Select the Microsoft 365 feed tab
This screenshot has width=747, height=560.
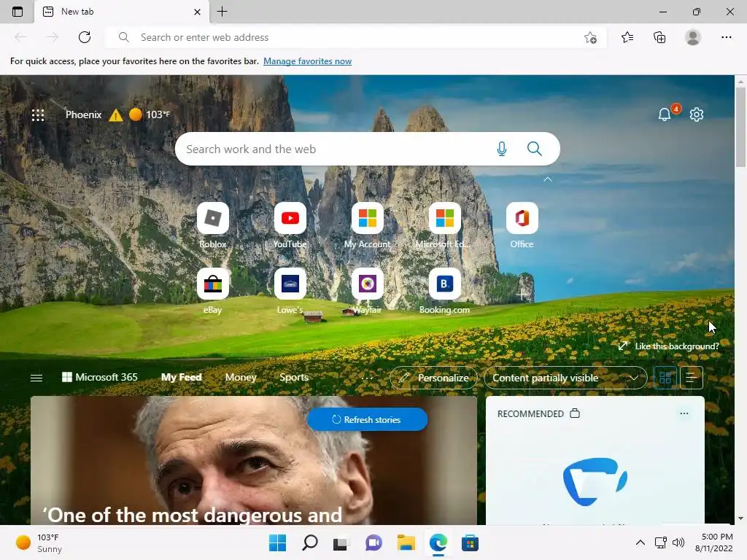point(99,377)
